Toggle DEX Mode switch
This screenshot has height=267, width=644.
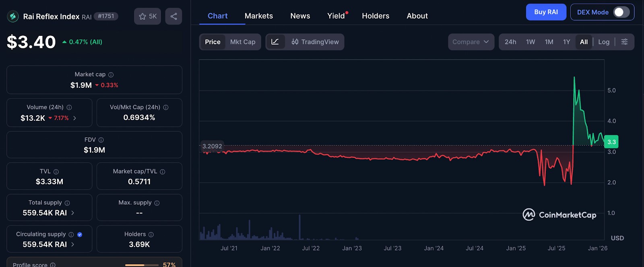[621, 12]
